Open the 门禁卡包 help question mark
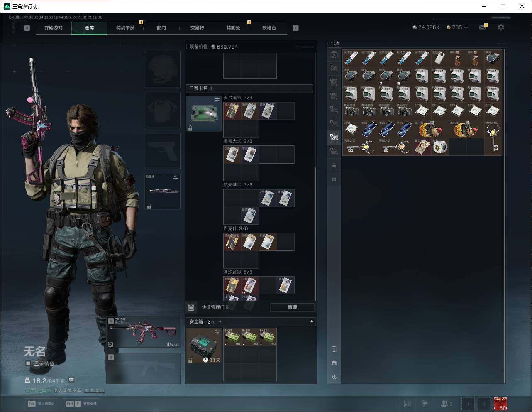This screenshot has width=532, height=412. [211, 88]
